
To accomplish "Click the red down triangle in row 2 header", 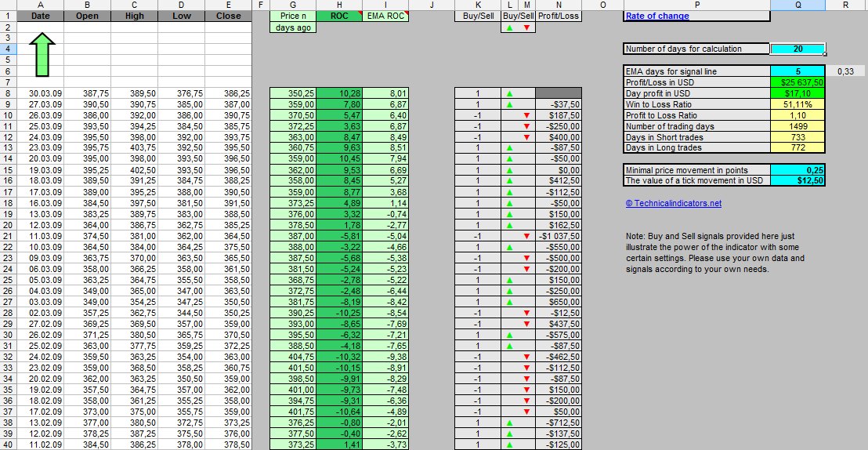I will pos(526,27).
